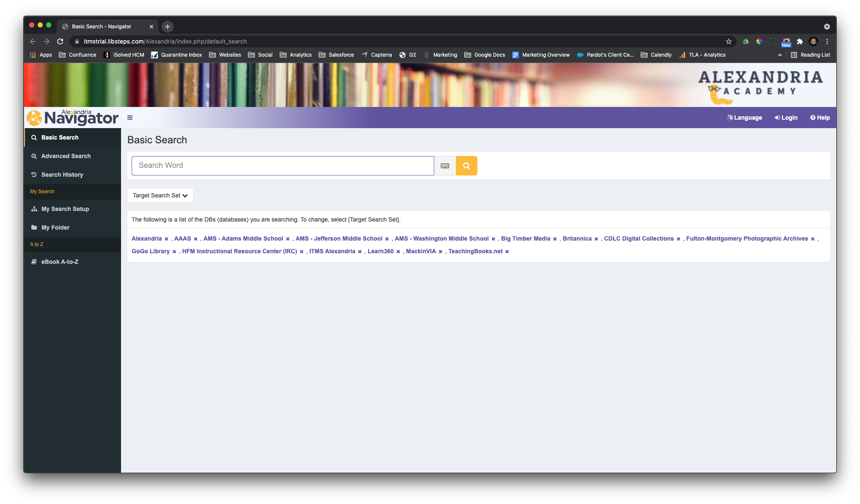Open Search History in the sidebar

point(72,175)
